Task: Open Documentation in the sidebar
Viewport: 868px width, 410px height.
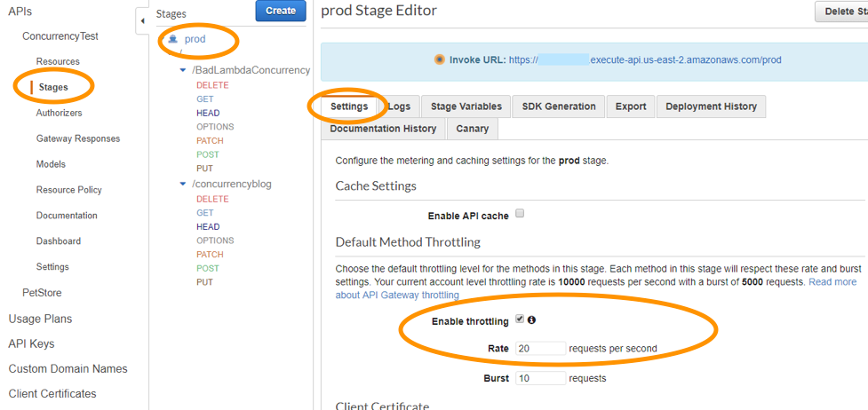Action: [x=67, y=216]
